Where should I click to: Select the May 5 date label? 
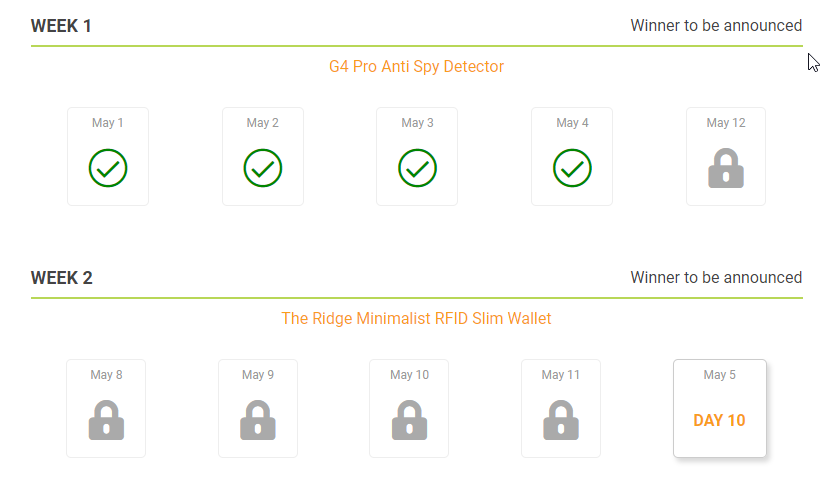point(720,375)
